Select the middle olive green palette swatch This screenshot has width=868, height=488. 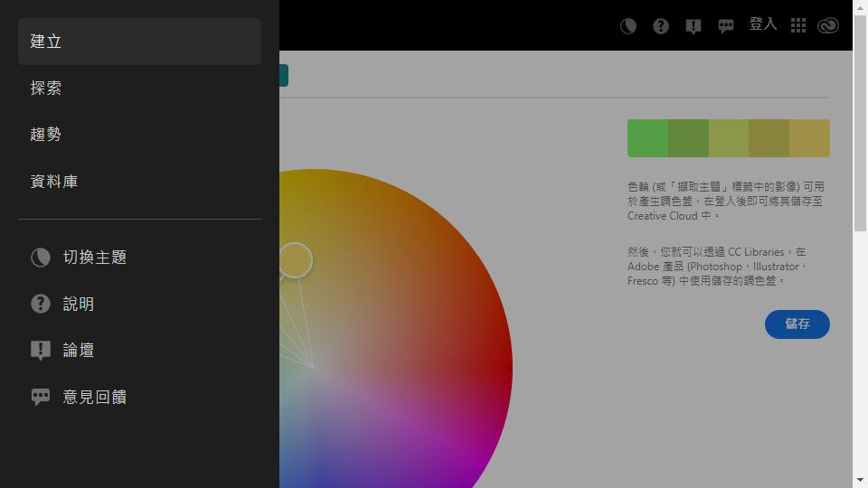point(729,138)
